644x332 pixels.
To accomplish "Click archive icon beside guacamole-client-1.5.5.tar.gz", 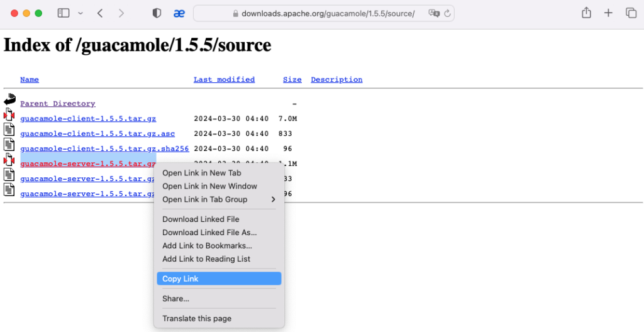I will tap(9, 114).
